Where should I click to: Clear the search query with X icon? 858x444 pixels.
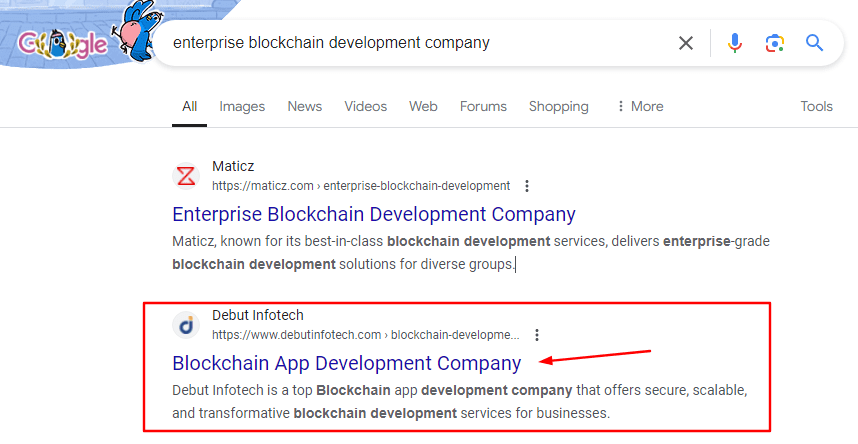[686, 43]
